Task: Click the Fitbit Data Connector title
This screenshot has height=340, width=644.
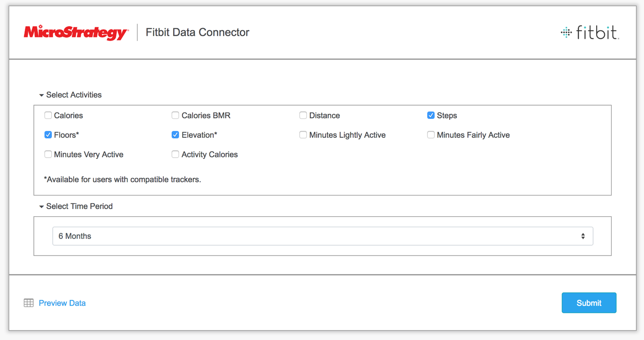Action: coord(197,33)
